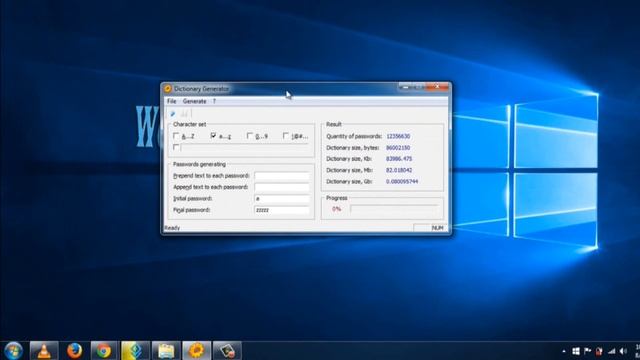Click the Prepend text to each password label
This screenshot has width=640, height=360.
pyautogui.click(x=211, y=176)
